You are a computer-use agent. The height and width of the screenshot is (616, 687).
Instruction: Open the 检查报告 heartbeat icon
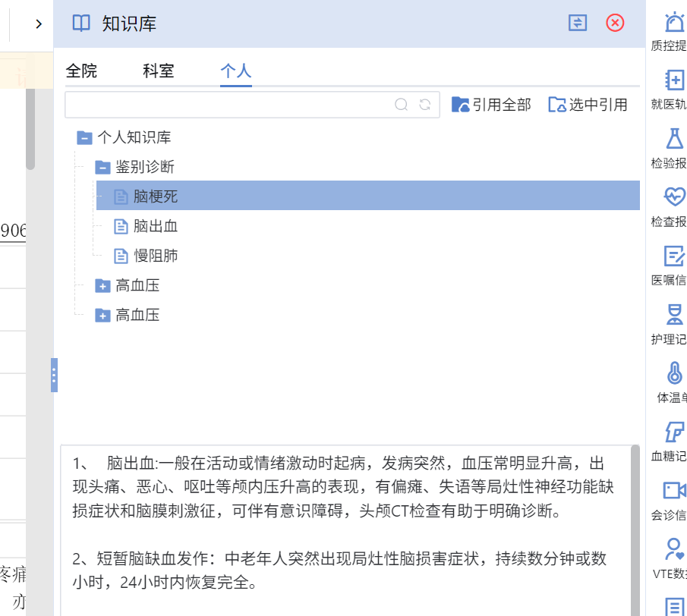point(673,197)
